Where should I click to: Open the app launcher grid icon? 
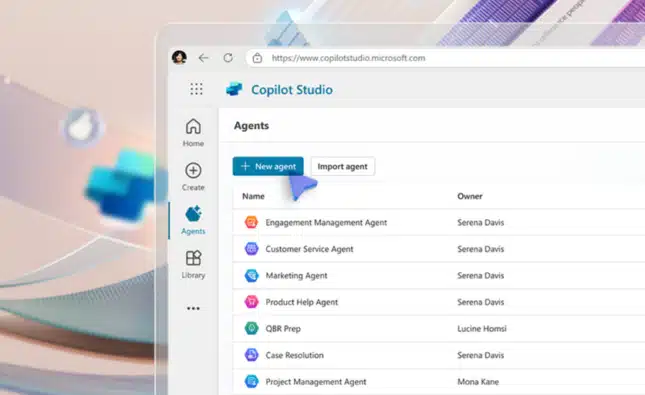click(196, 89)
